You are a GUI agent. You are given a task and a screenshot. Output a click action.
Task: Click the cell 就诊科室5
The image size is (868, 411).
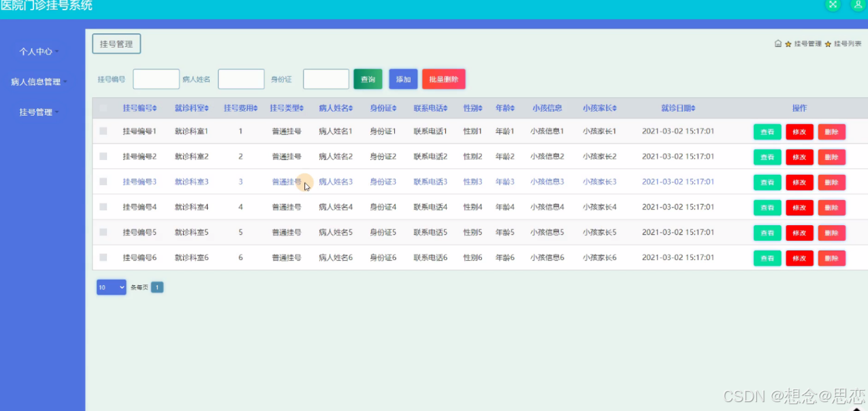pos(191,232)
